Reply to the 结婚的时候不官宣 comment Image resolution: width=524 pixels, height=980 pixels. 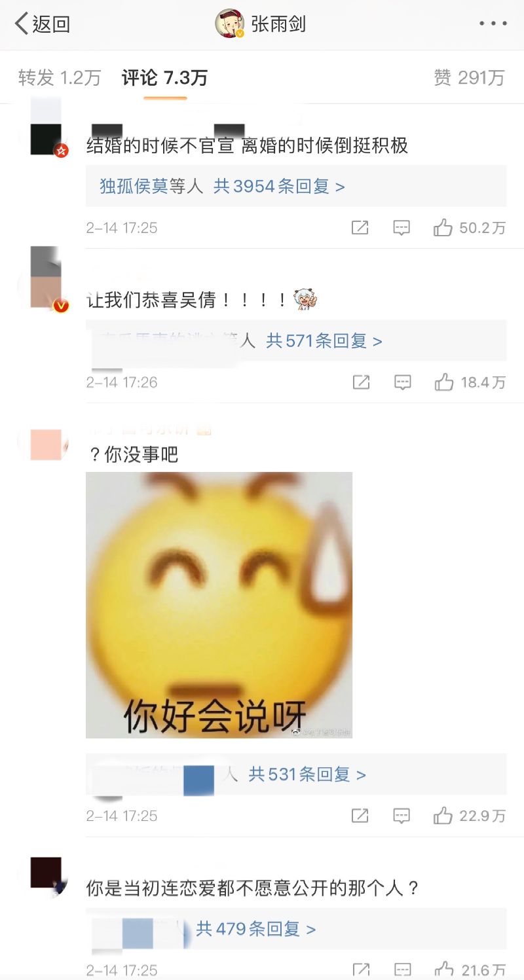pyautogui.click(x=402, y=228)
